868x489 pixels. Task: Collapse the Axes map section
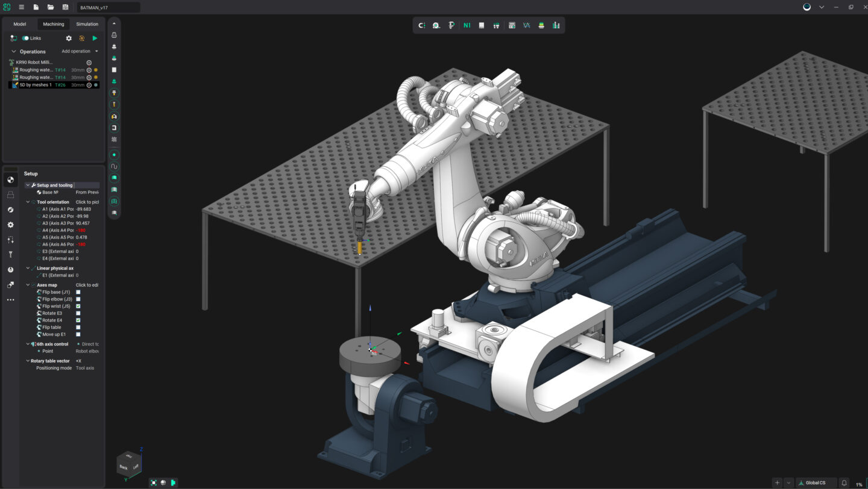point(28,284)
